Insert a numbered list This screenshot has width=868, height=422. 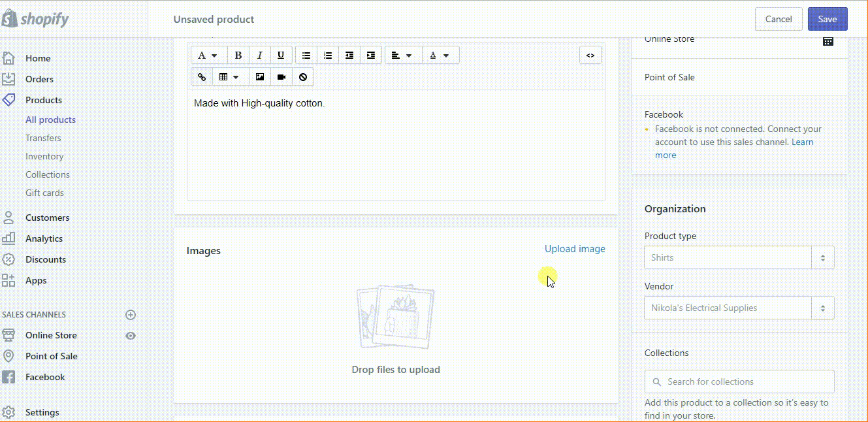point(328,56)
